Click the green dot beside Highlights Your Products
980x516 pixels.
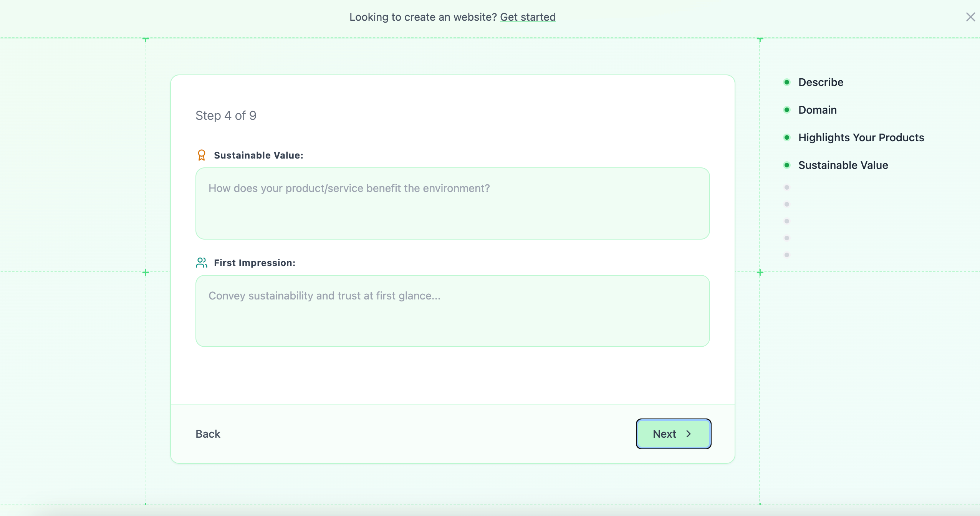pyautogui.click(x=787, y=137)
